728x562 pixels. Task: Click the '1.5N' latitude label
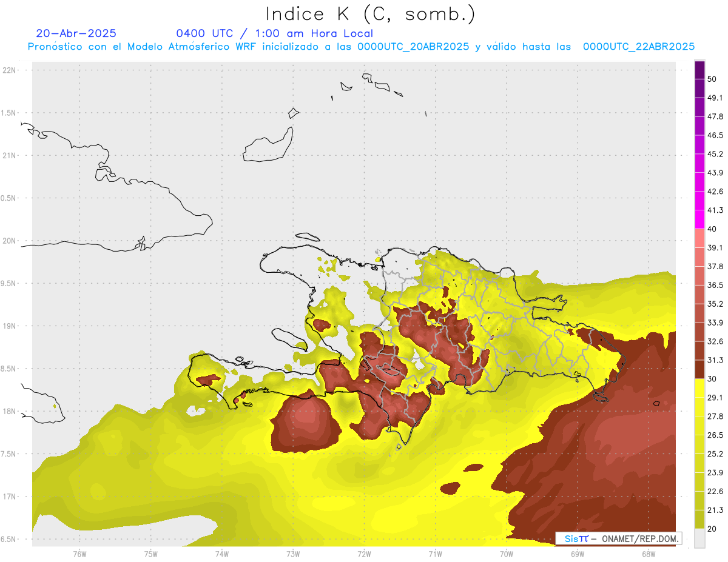point(9,113)
